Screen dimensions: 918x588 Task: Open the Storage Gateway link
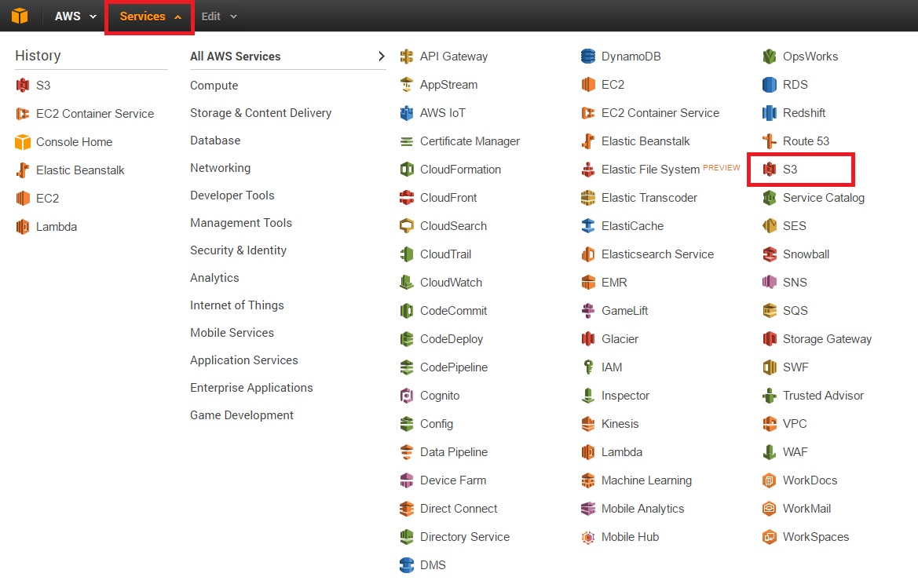827,339
